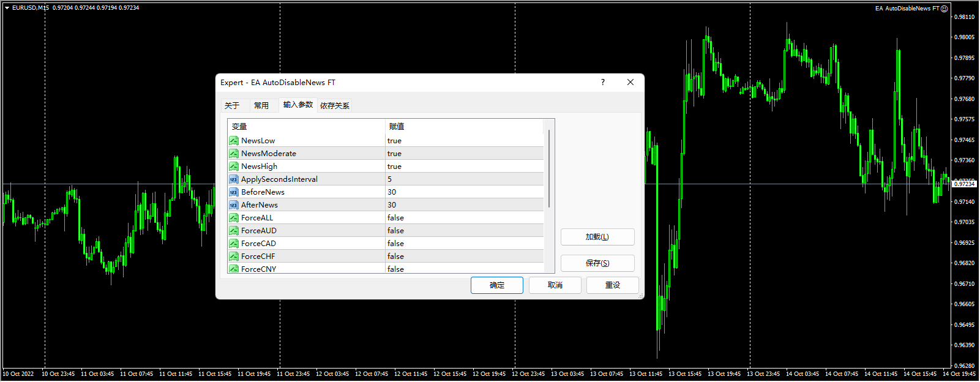Click the ApplySecondsInterval integer icon
Screen dimensions: 980x382
pos(234,179)
